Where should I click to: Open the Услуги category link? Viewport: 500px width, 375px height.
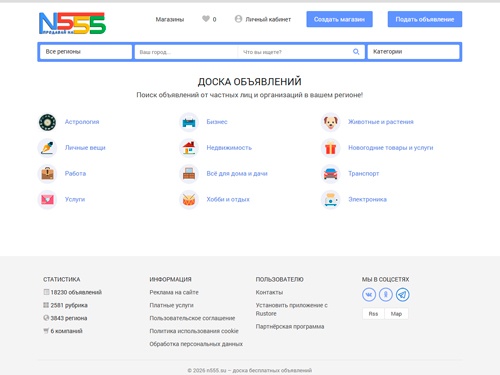point(75,199)
